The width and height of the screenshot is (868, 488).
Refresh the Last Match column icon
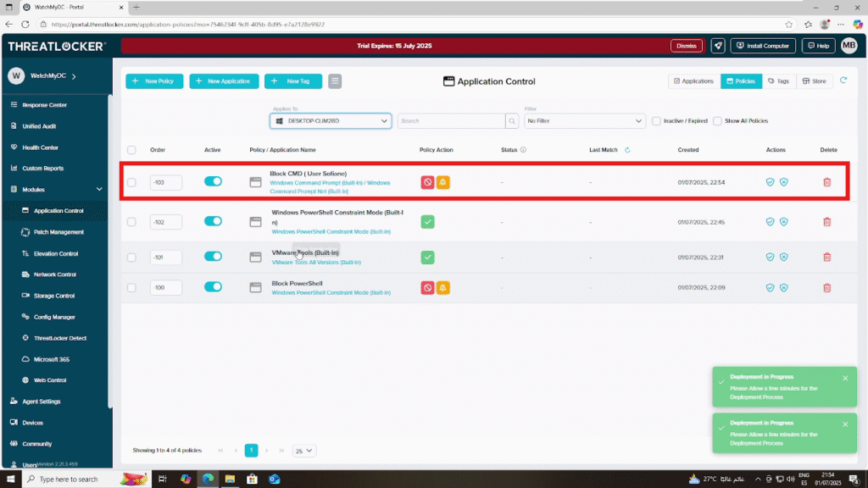pyautogui.click(x=627, y=150)
